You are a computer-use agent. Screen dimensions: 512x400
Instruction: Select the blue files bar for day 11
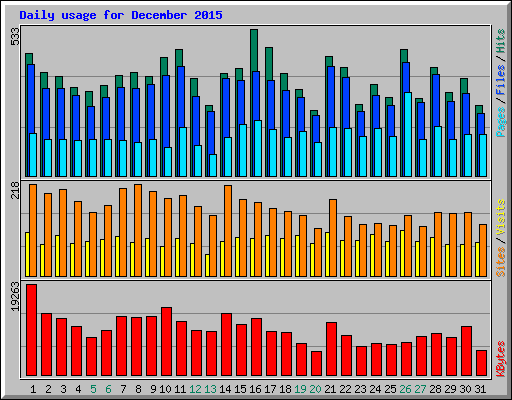tap(181, 97)
